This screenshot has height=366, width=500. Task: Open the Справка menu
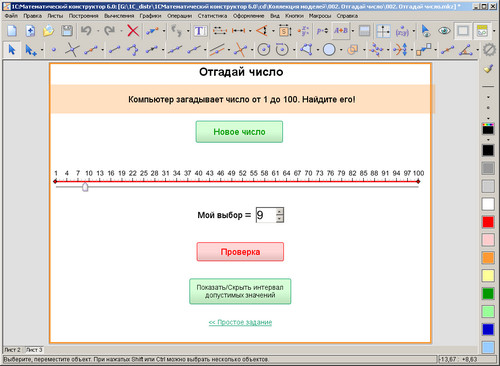pyautogui.click(x=347, y=16)
